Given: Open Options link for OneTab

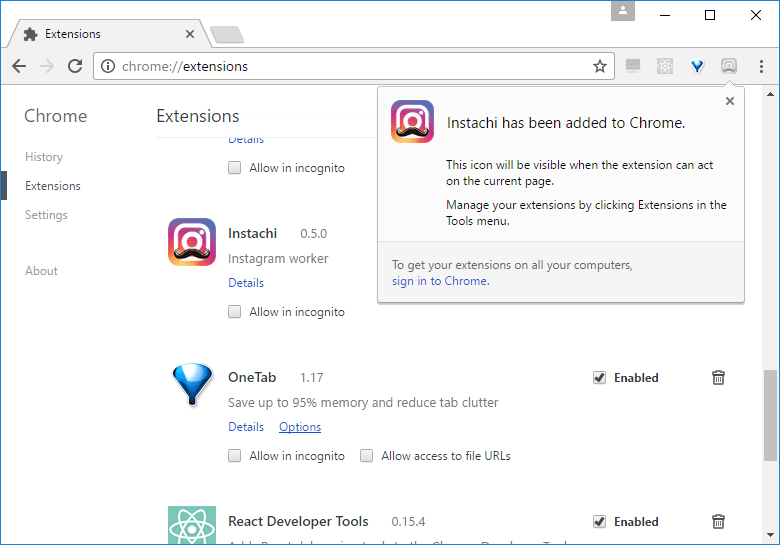Looking at the screenshot, I should [x=300, y=427].
